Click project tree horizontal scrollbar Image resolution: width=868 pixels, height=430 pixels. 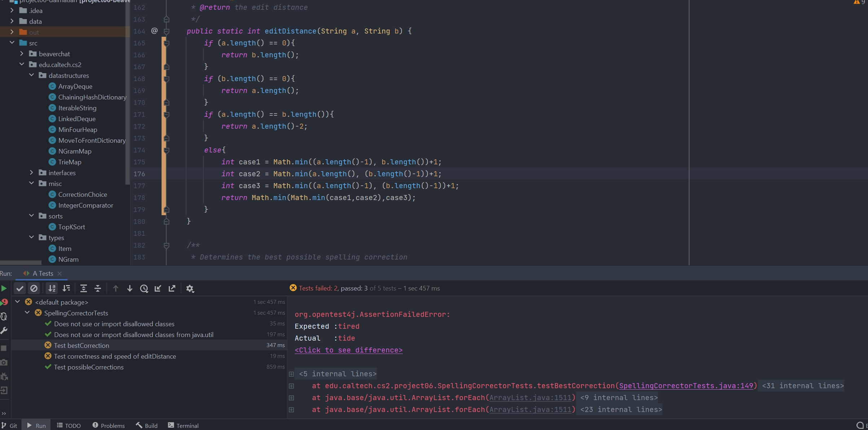click(21, 263)
